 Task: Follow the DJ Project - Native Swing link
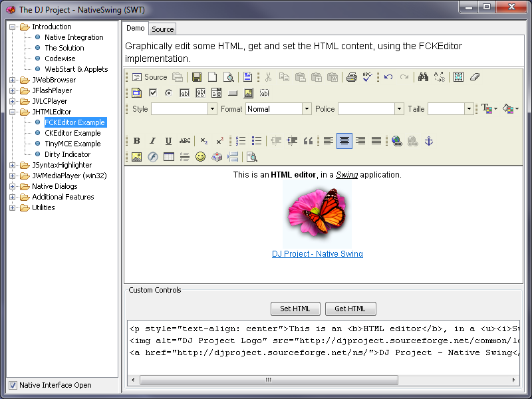(x=317, y=254)
